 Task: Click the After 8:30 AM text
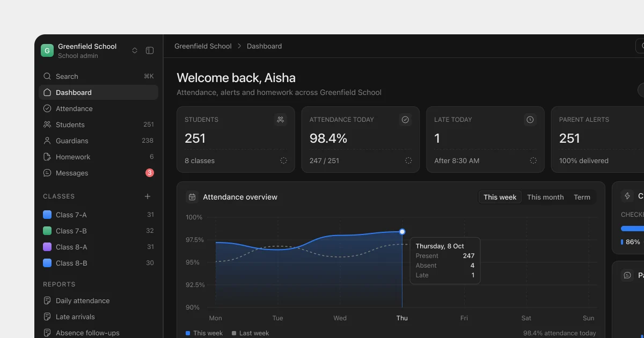(x=457, y=160)
